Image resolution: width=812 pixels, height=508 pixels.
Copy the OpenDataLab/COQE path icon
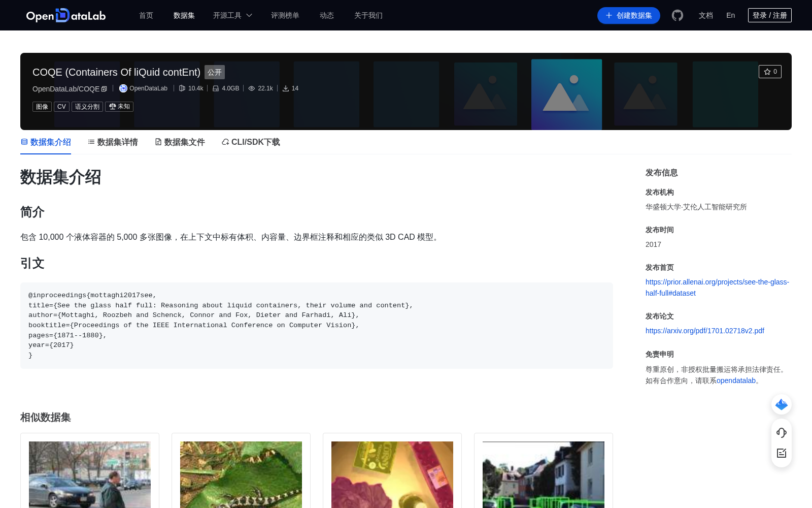click(104, 89)
